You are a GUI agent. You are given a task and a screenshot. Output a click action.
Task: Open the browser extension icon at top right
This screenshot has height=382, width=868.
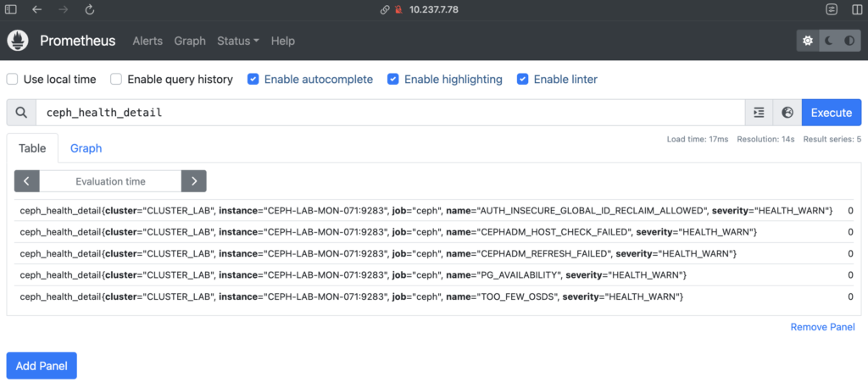[x=832, y=9]
